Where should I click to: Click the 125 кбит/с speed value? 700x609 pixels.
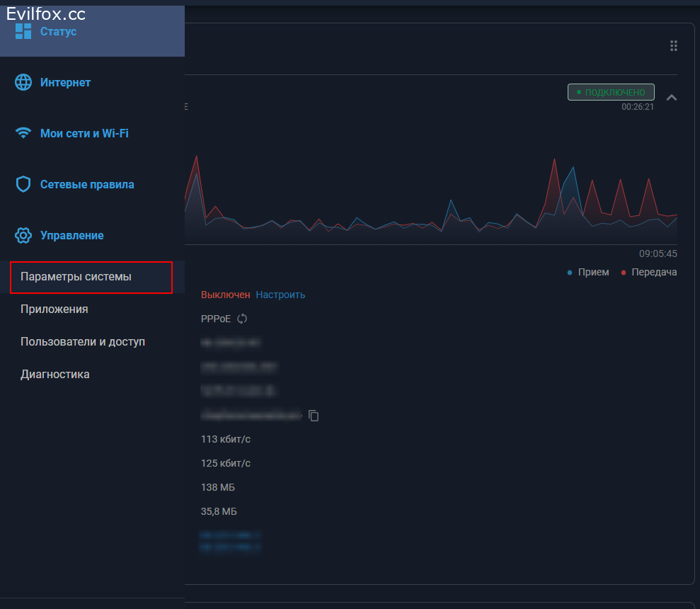(x=226, y=463)
